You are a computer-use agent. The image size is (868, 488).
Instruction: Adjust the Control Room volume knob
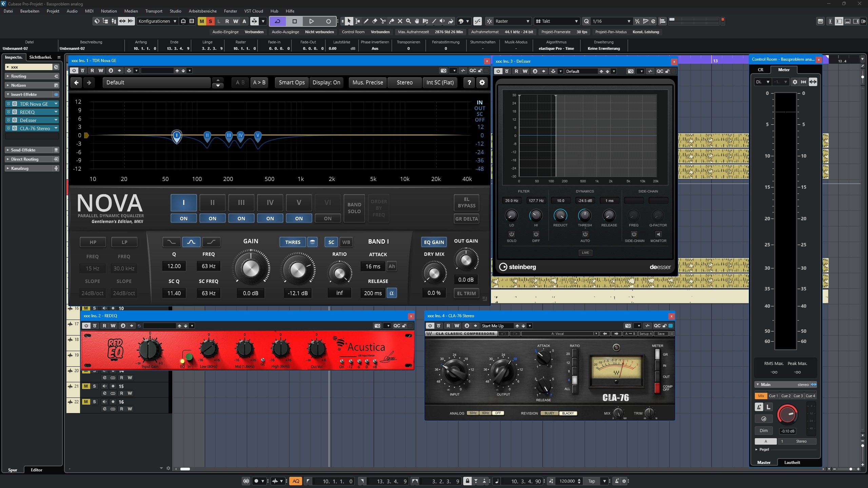[787, 414]
